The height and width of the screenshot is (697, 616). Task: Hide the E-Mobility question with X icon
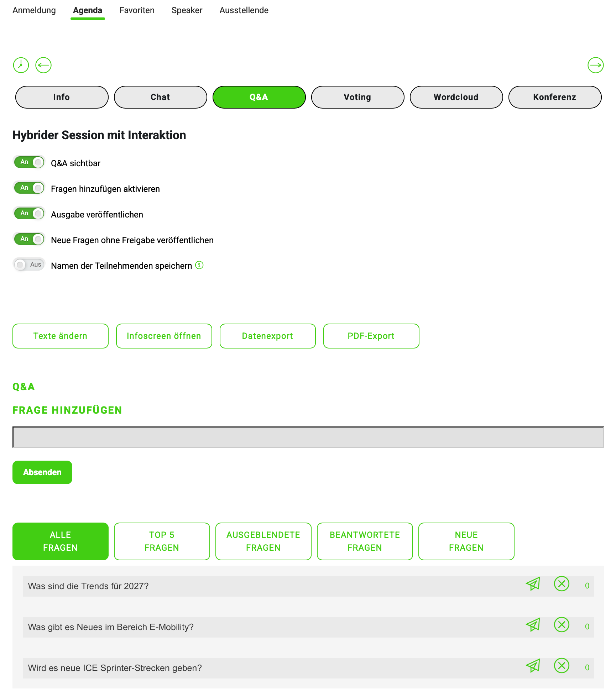[x=562, y=625]
